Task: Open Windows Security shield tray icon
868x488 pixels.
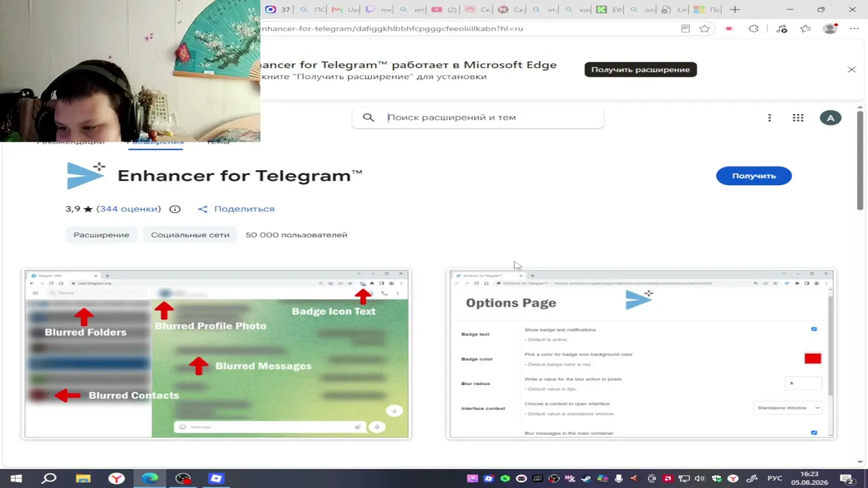Action: [717, 479]
